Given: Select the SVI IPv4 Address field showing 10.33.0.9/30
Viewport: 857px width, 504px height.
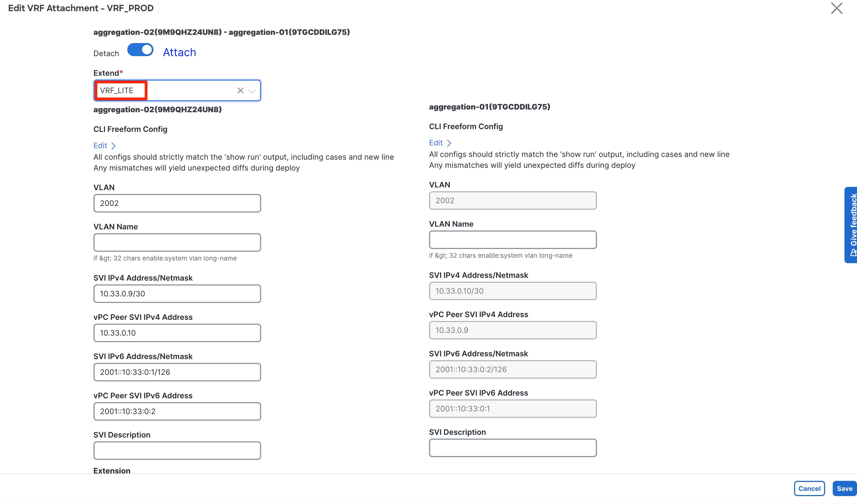Looking at the screenshot, I should pyautogui.click(x=177, y=294).
